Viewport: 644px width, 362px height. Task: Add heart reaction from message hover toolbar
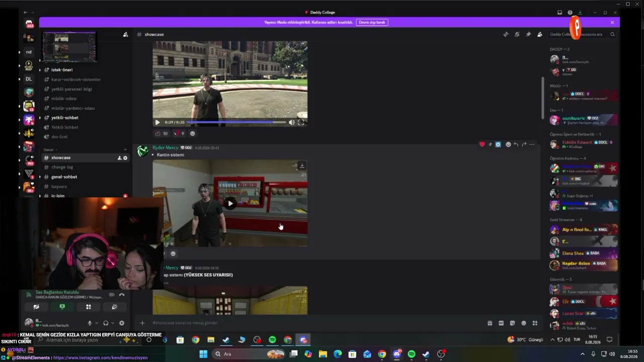point(482,144)
